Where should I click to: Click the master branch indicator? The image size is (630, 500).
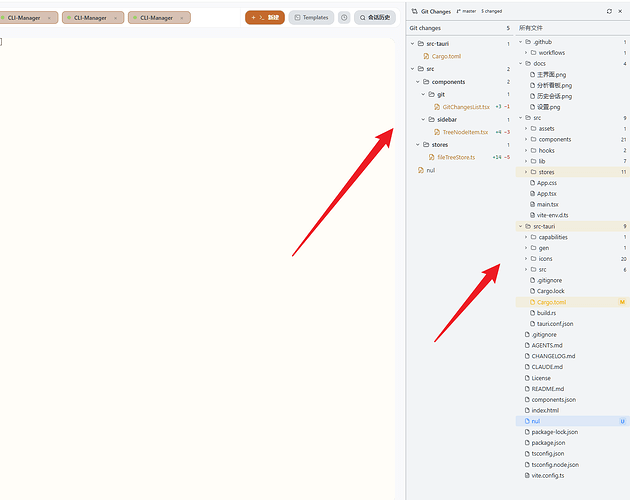pyautogui.click(x=466, y=11)
